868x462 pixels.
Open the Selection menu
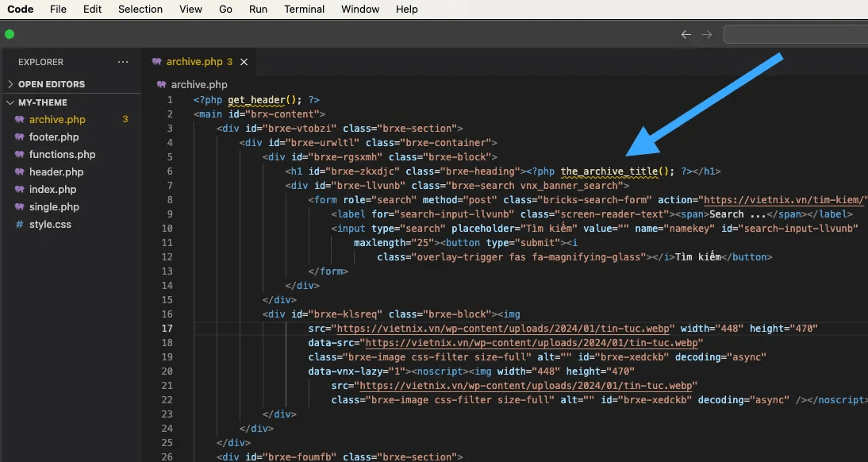pos(140,10)
